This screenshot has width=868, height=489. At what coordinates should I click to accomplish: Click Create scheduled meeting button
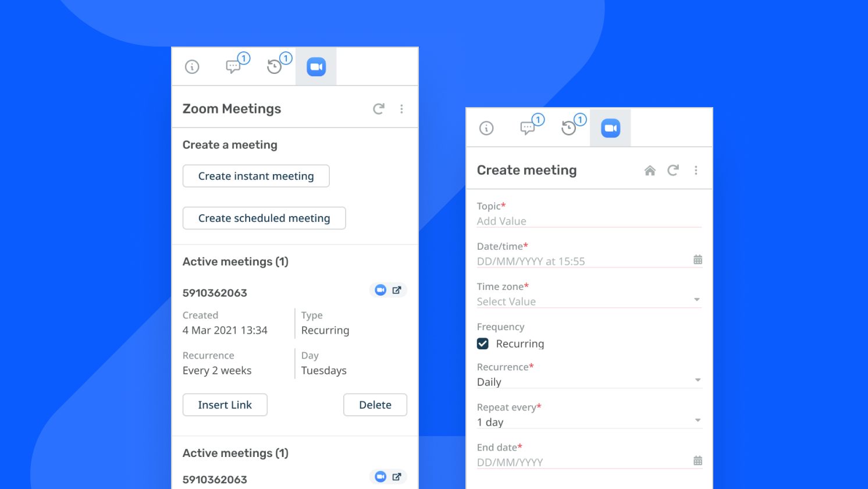coord(264,218)
